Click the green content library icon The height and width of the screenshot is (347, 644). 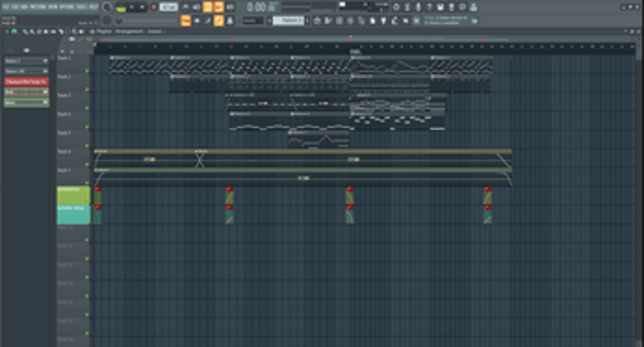[x=474, y=7]
